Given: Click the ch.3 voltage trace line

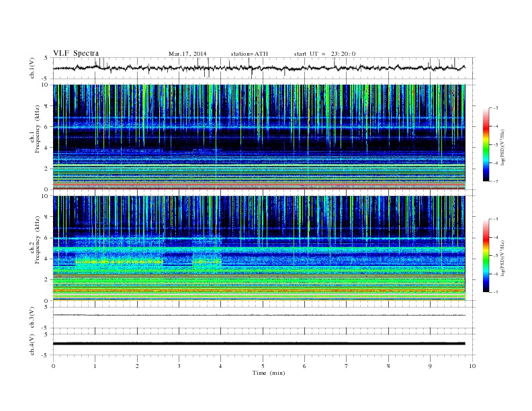Looking at the screenshot, I should point(259,315).
